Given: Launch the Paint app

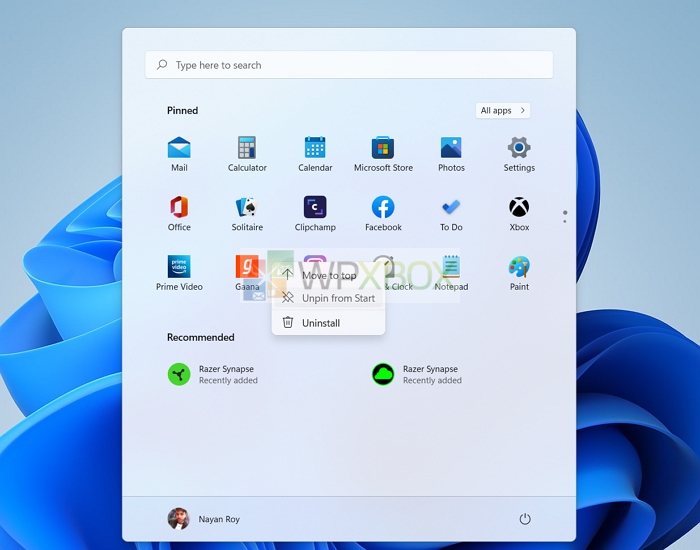Looking at the screenshot, I should point(519,273).
